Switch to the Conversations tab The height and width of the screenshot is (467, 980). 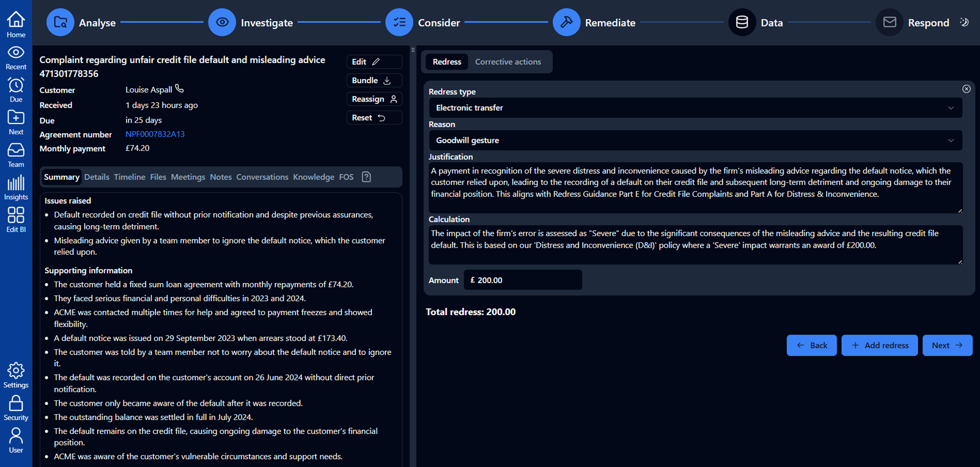[262, 177]
